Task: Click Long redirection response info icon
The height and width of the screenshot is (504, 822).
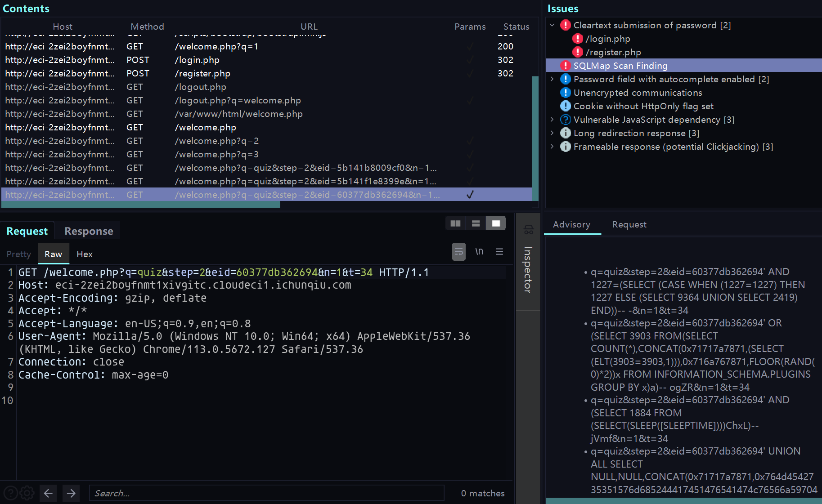Action: 566,133
